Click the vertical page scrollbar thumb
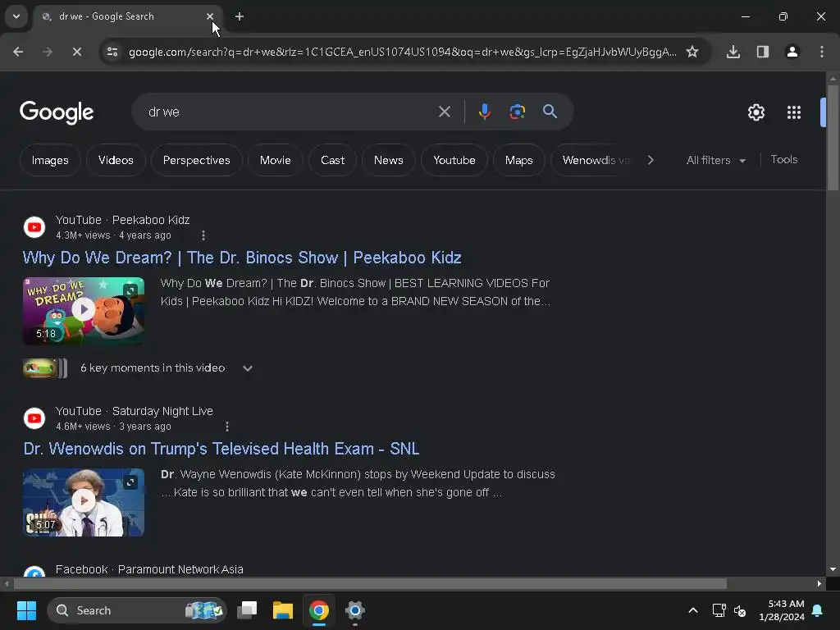This screenshot has width=840, height=630. [x=833, y=137]
